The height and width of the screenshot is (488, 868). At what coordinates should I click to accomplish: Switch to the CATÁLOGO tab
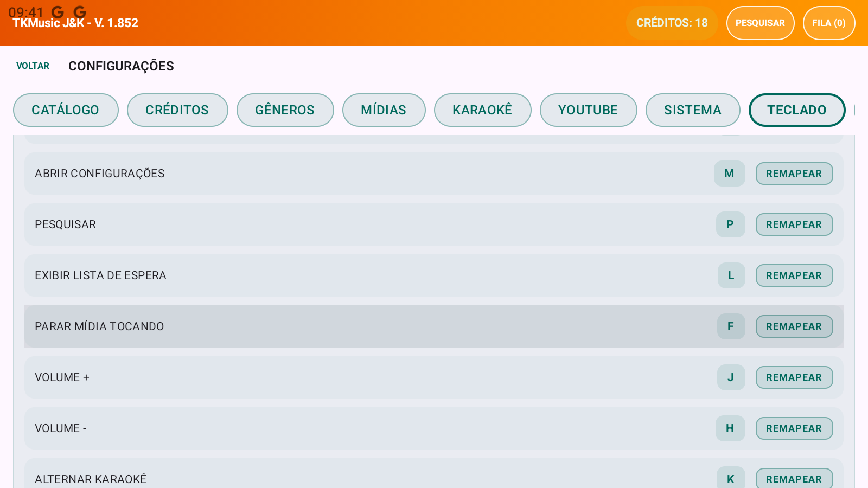coord(66,110)
